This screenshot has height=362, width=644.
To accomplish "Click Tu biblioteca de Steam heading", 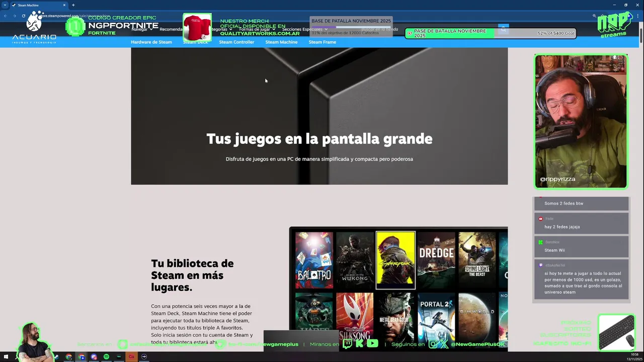I will click(192, 276).
